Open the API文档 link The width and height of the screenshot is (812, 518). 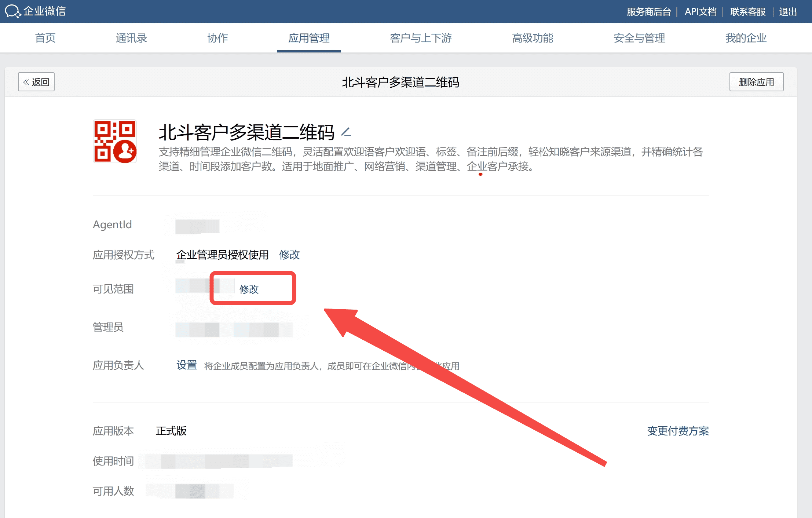[x=701, y=12]
